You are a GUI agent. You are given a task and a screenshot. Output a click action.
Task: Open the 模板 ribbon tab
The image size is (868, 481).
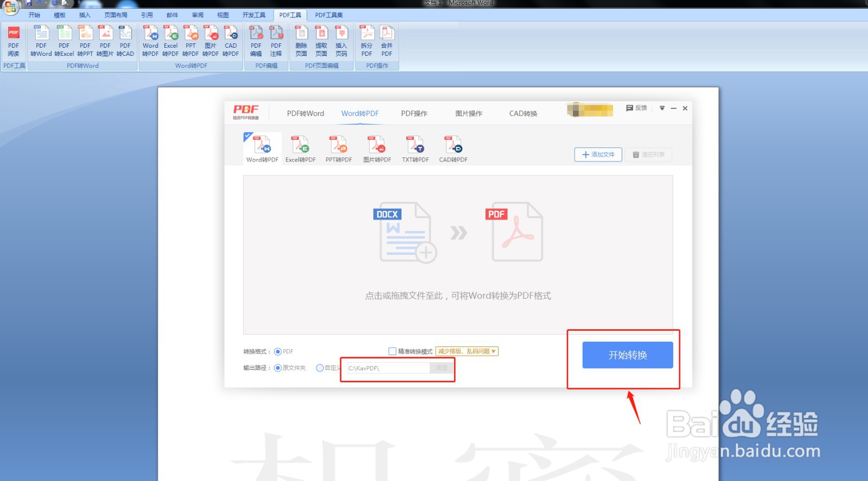(x=60, y=15)
